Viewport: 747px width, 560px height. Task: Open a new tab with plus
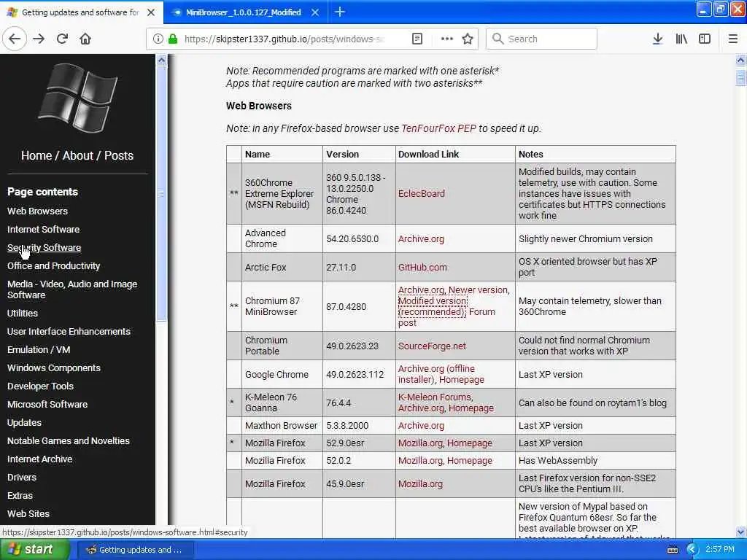coord(340,12)
